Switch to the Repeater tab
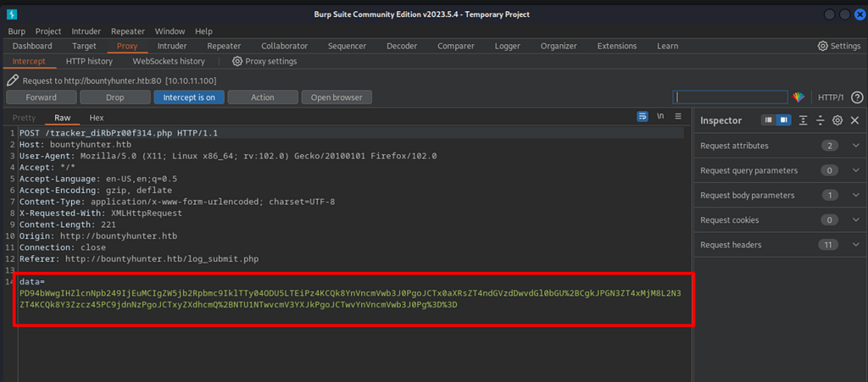 point(224,46)
